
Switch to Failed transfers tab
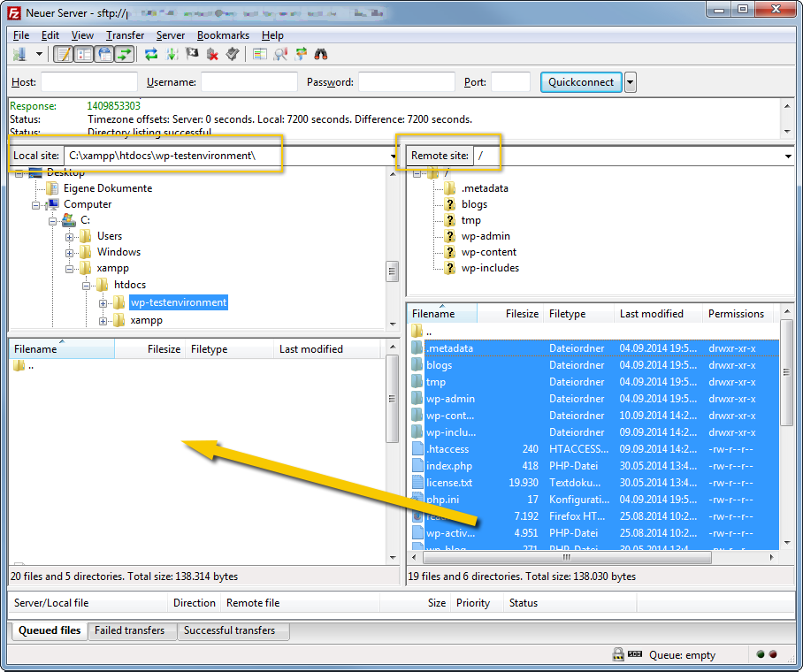pos(130,630)
